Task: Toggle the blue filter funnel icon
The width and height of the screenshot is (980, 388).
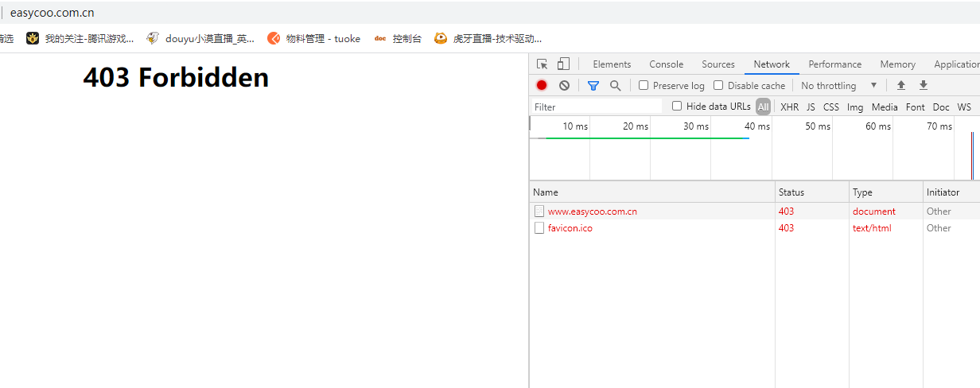Action: (593, 85)
